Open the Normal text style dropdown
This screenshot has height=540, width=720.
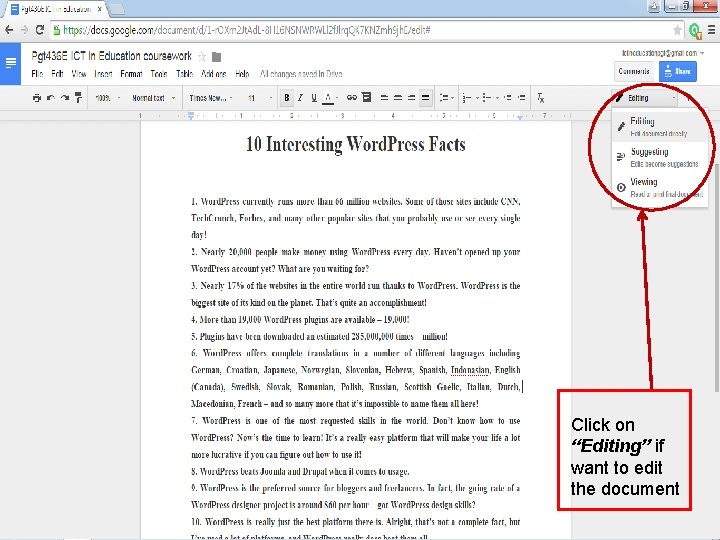click(153, 98)
